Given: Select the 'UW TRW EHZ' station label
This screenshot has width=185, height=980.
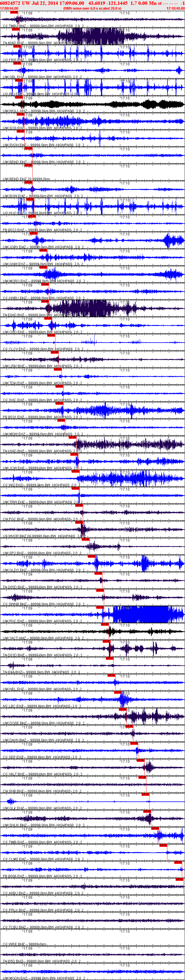Looking at the screenshot, I should coord(14,502).
